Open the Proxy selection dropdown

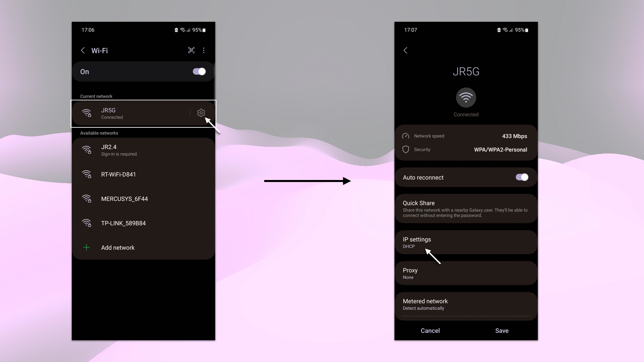(466, 273)
